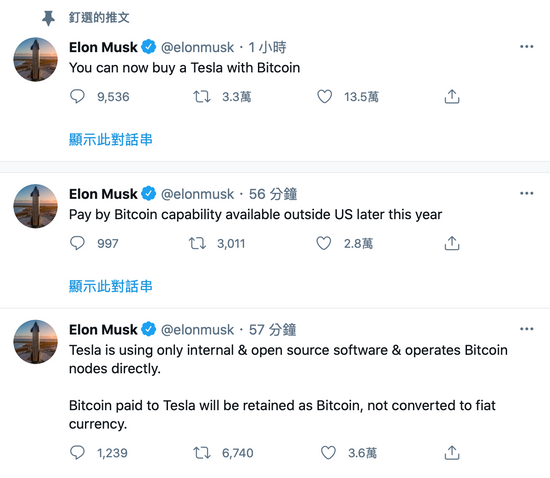Viewport: 550px width, 478px height.
Task: Reply to the 'Tesla is using only internal' tweet
Action: click(x=77, y=452)
